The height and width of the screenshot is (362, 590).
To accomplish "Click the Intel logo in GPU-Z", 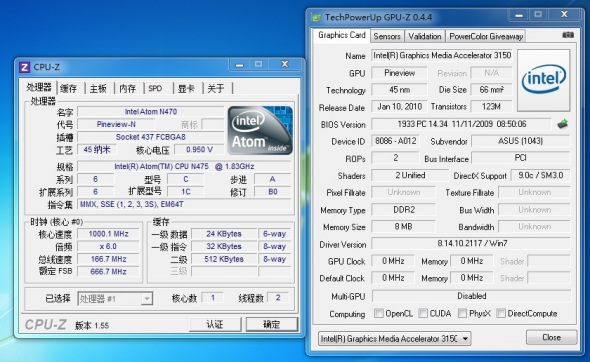I will pos(544,80).
